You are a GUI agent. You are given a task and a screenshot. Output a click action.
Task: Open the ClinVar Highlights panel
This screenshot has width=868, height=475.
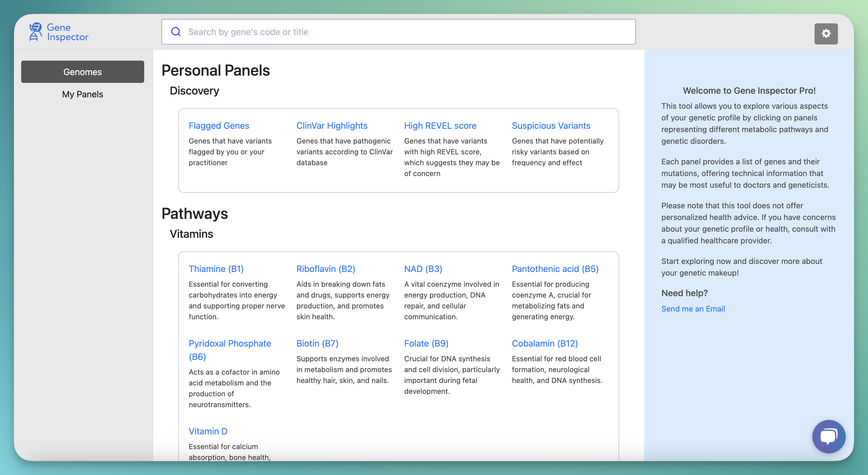pos(332,126)
